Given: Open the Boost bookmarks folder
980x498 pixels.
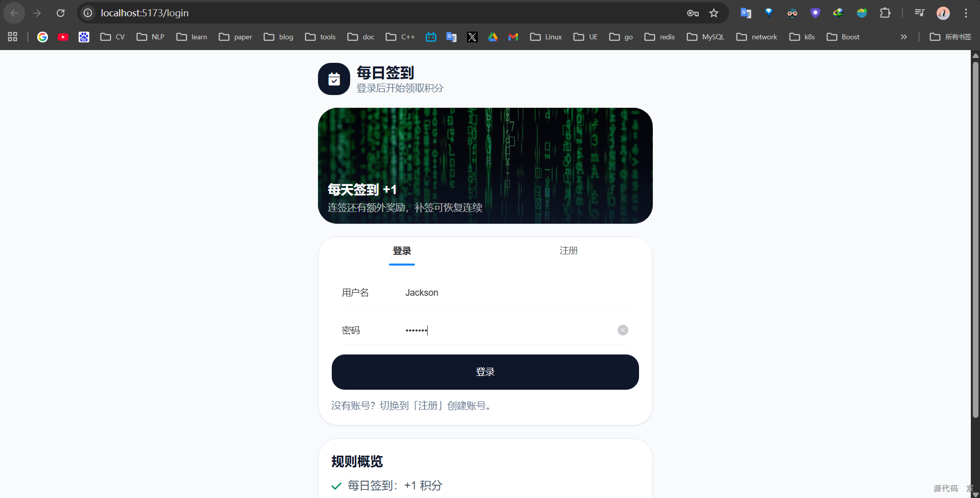Looking at the screenshot, I should pos(843,37).
